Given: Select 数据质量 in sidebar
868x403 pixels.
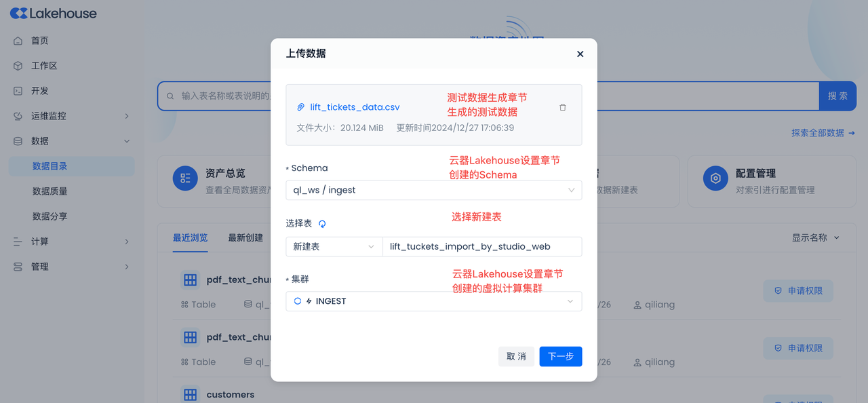Looking at the screenshot, I should pos(50,191).
